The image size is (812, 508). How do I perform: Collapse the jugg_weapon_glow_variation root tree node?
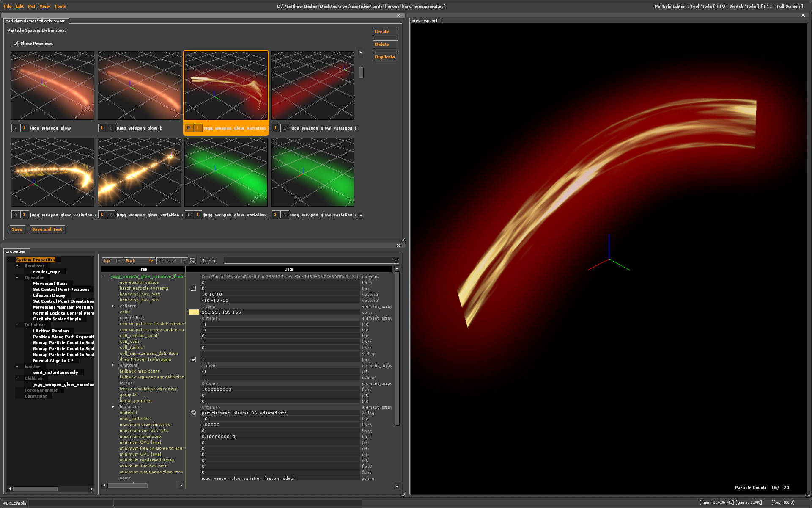coord(104,276)
